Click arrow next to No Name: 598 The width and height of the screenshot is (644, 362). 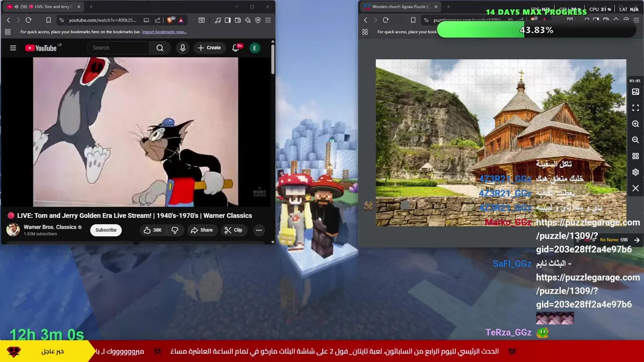pyautogui.click(x=637, y=240)
